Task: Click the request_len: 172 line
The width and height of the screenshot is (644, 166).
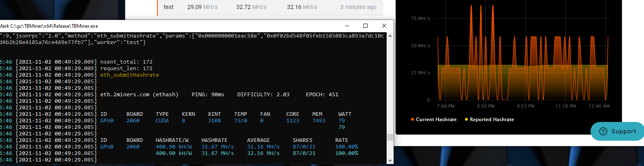Action: [x=126, y=69]
